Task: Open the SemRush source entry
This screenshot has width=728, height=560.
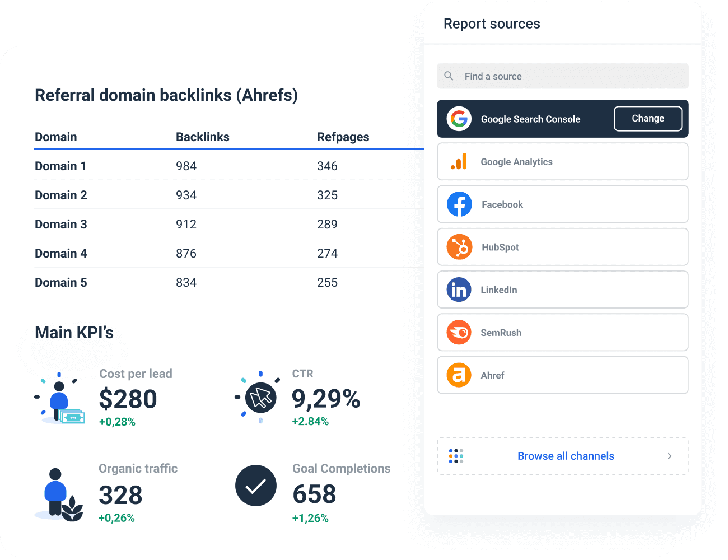Action: pos(562,332)
